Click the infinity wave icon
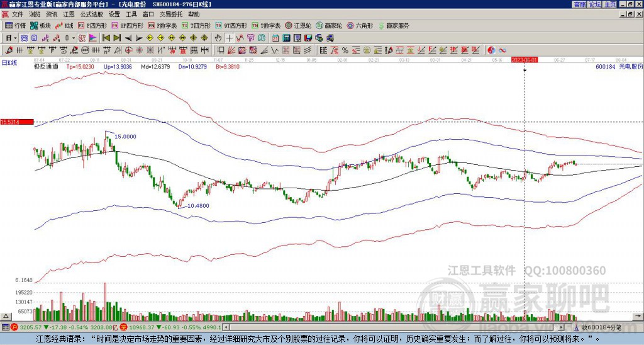 click(502, 50)
